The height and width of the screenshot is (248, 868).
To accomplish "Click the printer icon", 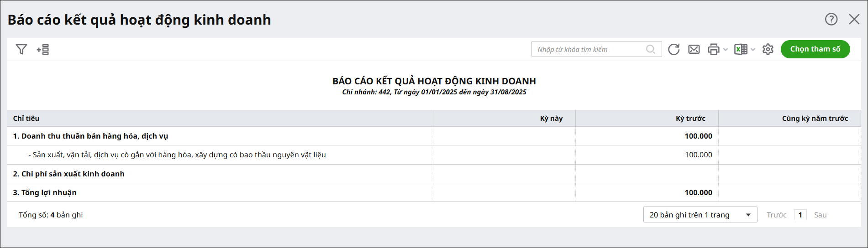I will tap(713, 49).
